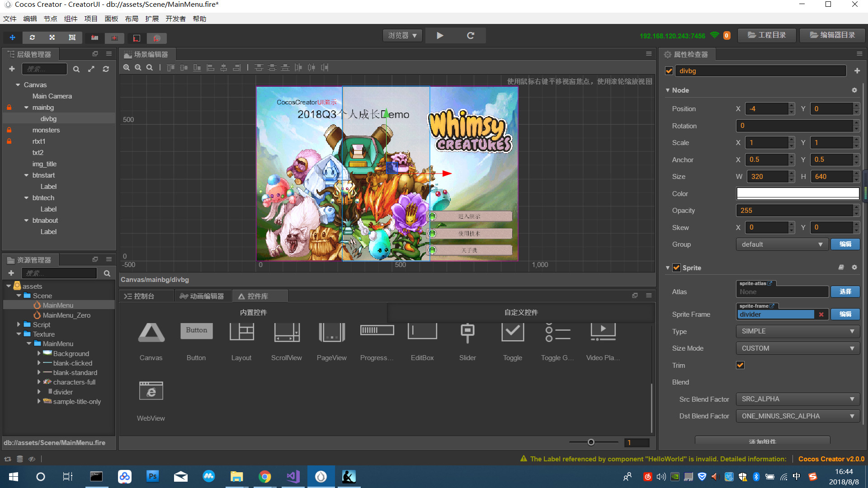Zoom in the scene editor view
This screenshot has width=868, height=488.
[x=127, y=67]
